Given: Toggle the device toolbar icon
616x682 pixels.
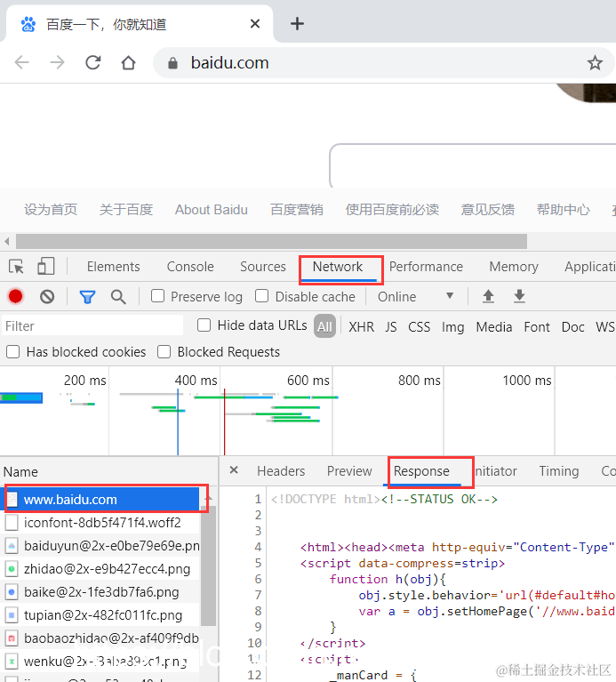Looking at the screenshot, I should tap(46, 266).
